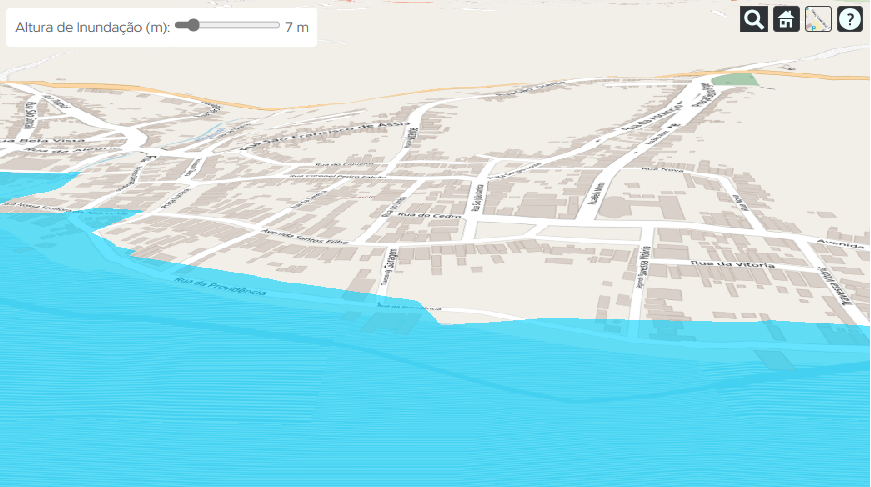
Task: Click the Rua Coronel Pedro Falcão label
Action: (336, 178)
